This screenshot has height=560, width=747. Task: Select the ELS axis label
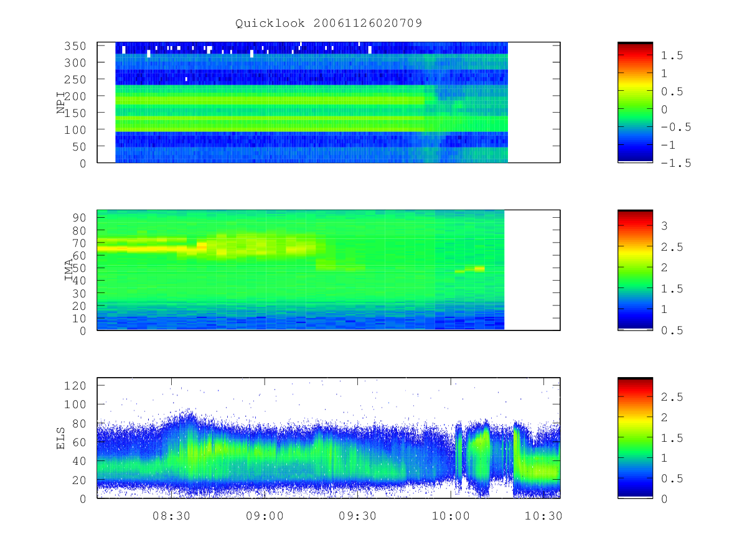click(x=60, y=438)
